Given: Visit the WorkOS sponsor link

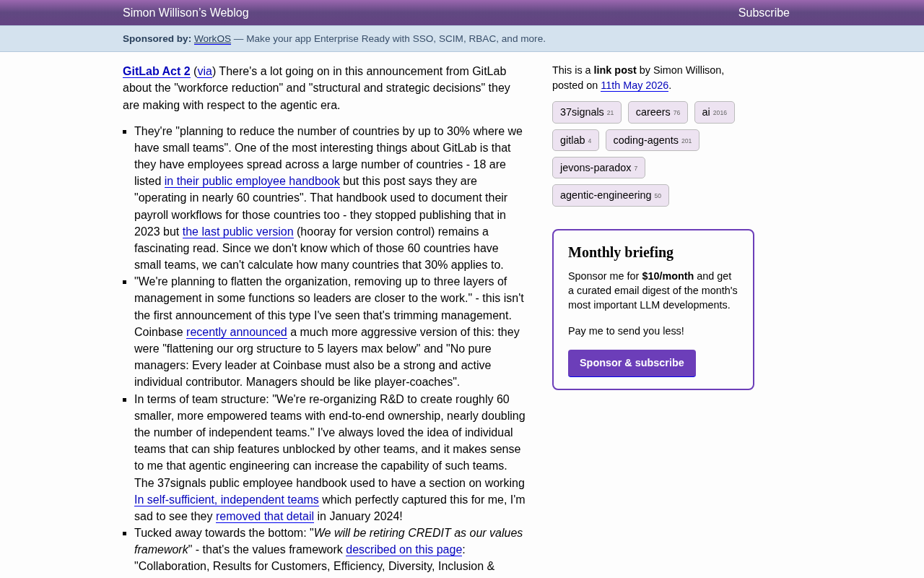Looking at the screenshot, I should (x=212, y=39).
